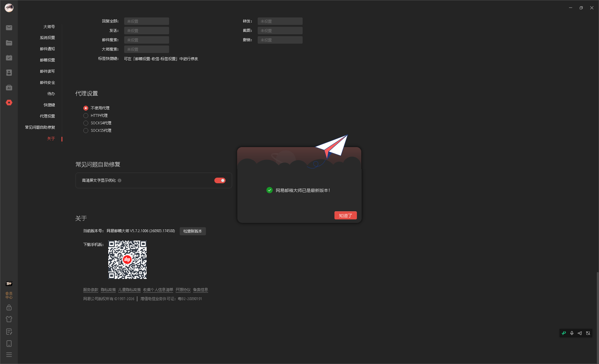The image size is (599, 364).
Task: Click info icon beside 高清屏文字显示优化
Action: [x=119, y=180]
